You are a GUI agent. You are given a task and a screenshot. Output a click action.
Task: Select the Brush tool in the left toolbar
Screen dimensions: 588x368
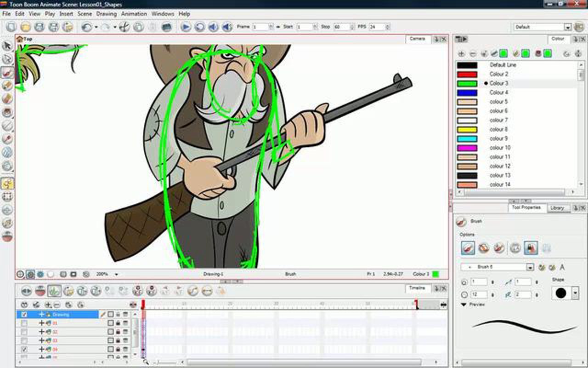tap(6, 72)
